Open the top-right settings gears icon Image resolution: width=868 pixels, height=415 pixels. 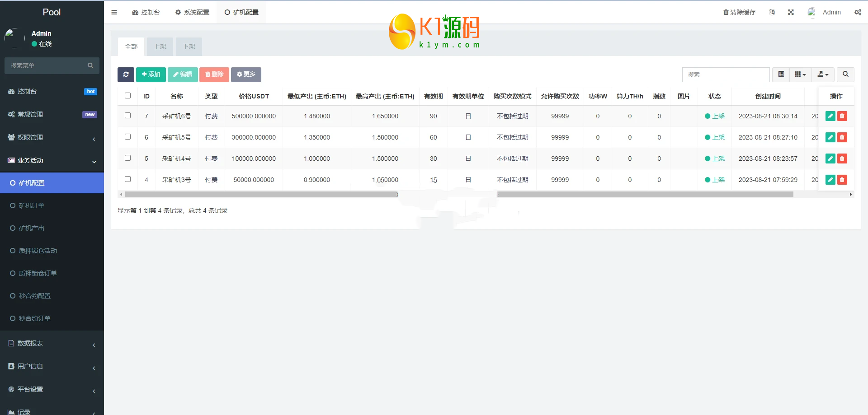tap(858, 12)
